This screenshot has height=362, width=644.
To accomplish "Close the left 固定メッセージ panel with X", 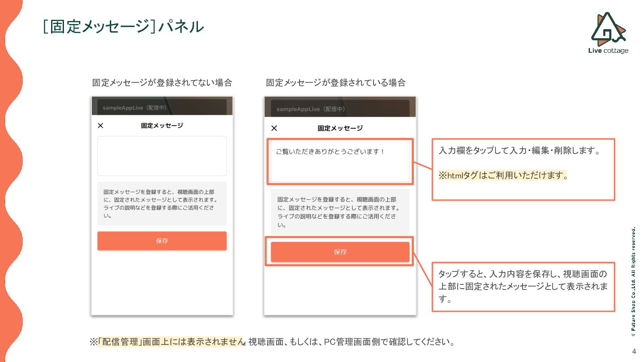I will [x=100, y=126].
